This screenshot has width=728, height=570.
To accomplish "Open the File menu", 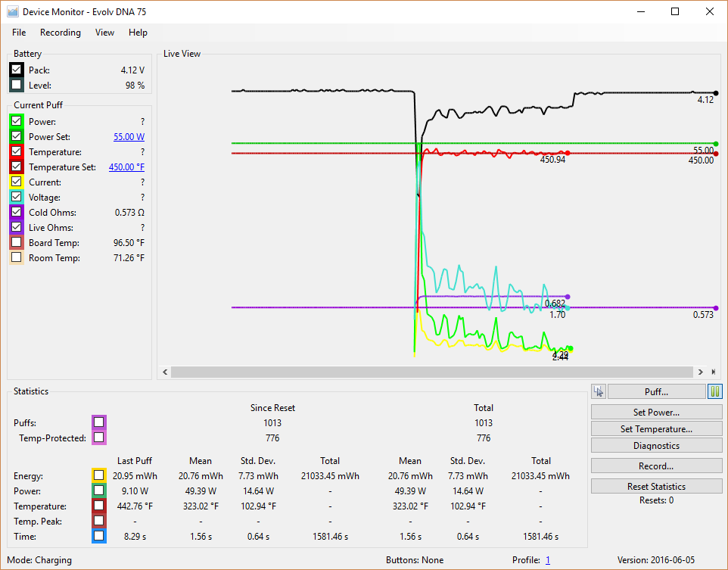I will (x=19, y=33).
